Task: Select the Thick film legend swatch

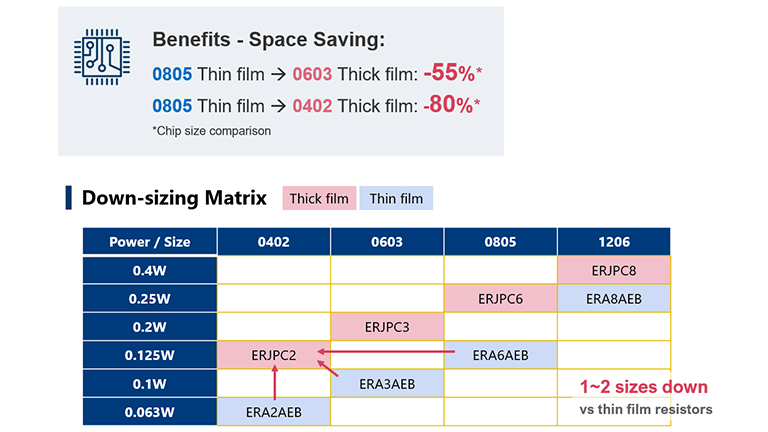Action: (319, 198)
